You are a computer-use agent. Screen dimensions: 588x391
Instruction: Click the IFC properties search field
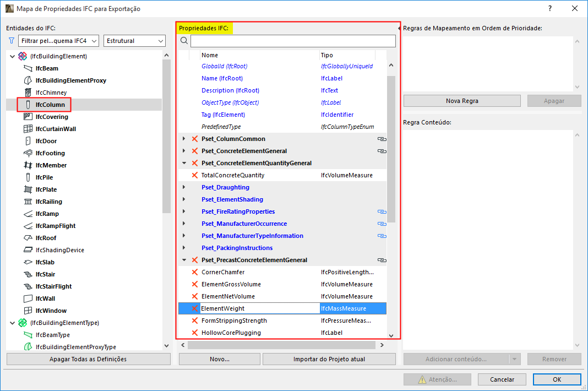[293, 41]
